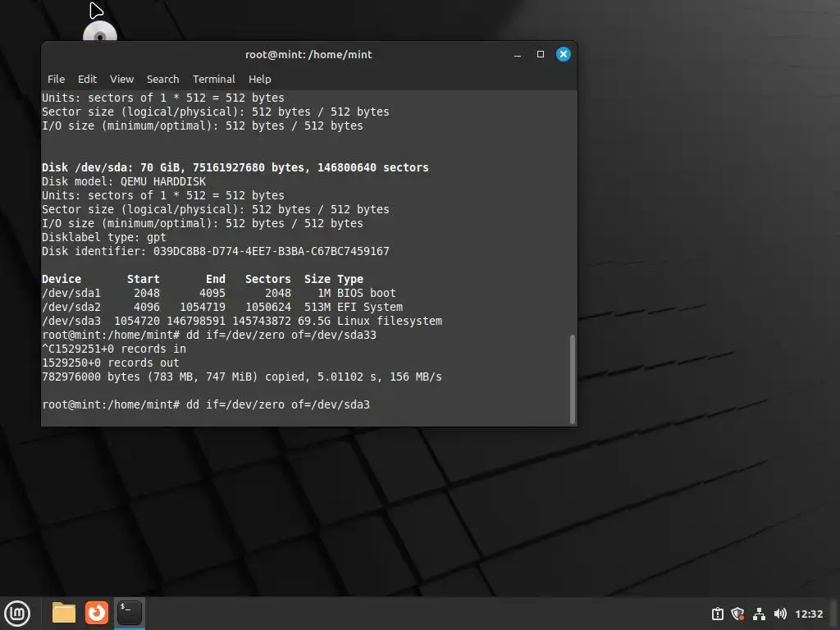Open the Help menu in the terminal

tap(260, 80)
